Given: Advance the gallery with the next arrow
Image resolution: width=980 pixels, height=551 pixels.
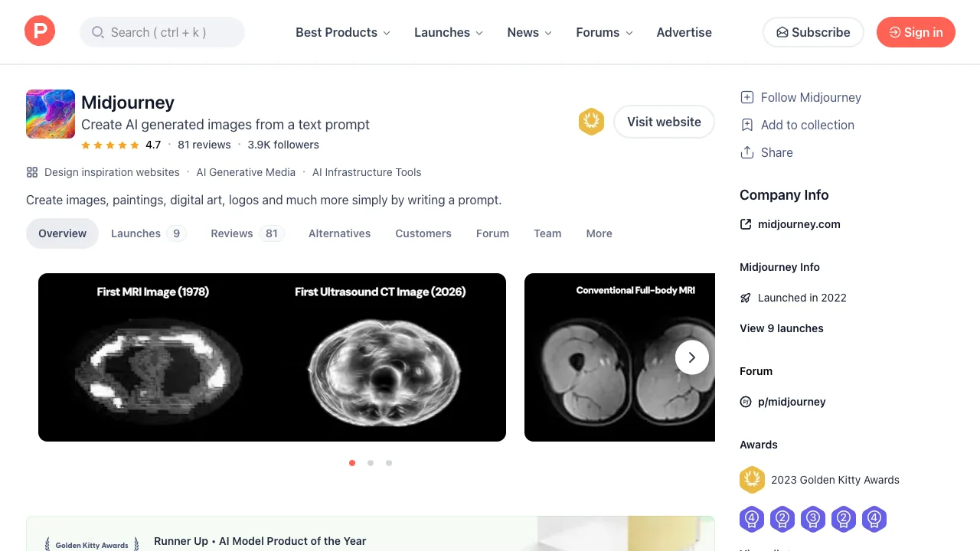Looking at the screenshot, I should coord(692,357).
